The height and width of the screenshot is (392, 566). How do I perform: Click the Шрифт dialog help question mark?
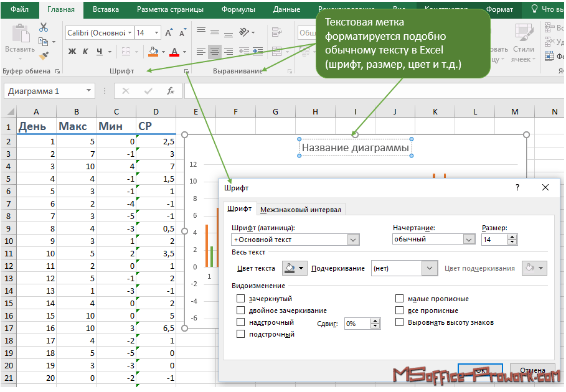point(517,187)
